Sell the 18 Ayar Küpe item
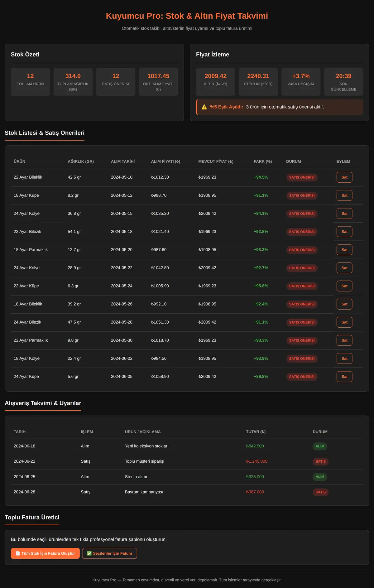This screenshot has width=374, height=588. point(344,195)
